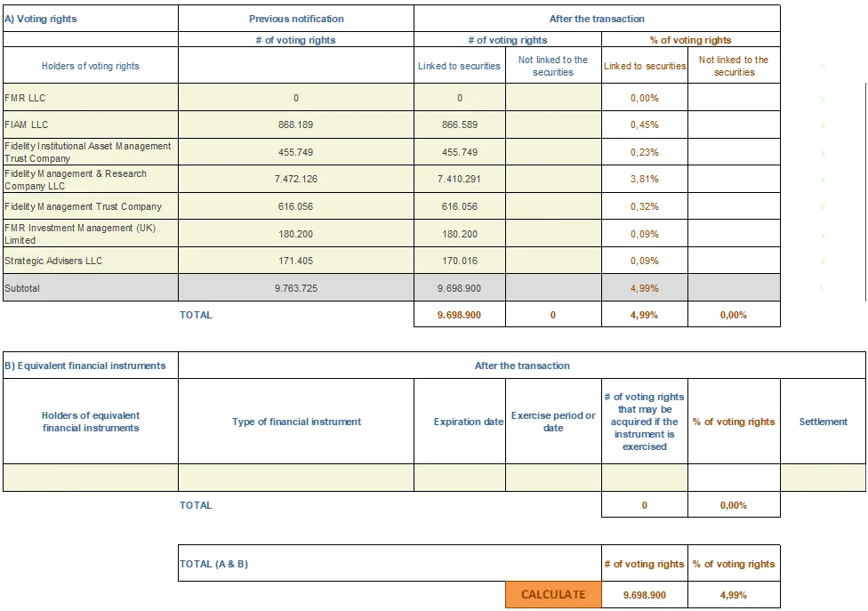This screenshot has width=868, height=611.
Task: Click the 0,23% voting rights cell
Action: 645,152
